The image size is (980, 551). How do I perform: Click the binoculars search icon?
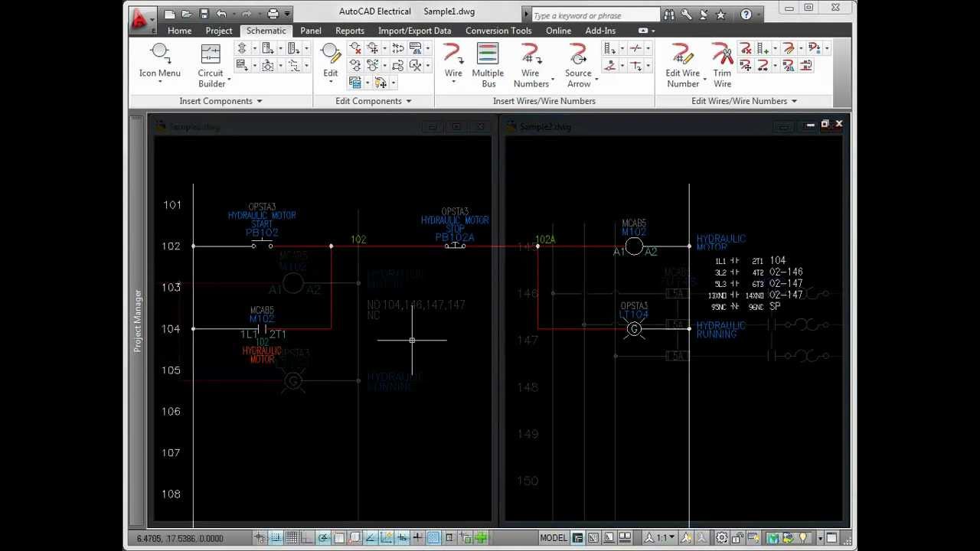tap(670, 15)
